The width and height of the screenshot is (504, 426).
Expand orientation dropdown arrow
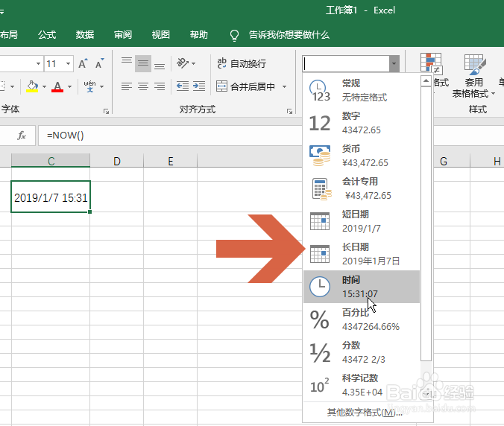pos(194,63)
